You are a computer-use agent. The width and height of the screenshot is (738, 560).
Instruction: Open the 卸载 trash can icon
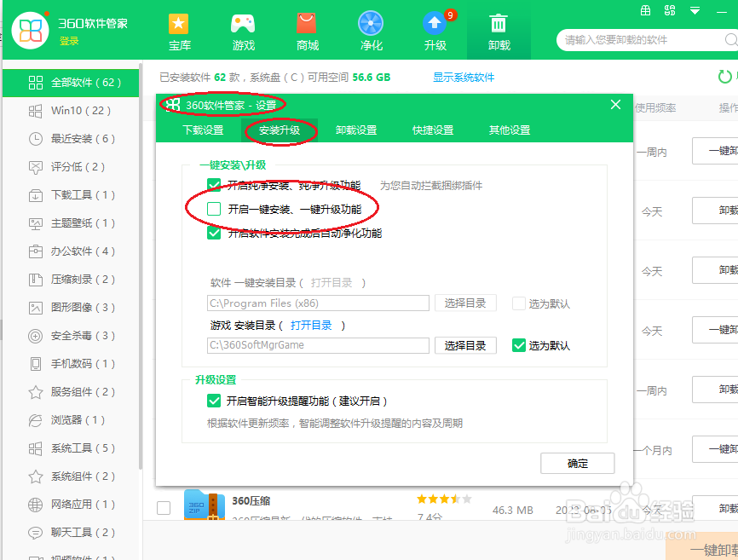coord(499,24)
